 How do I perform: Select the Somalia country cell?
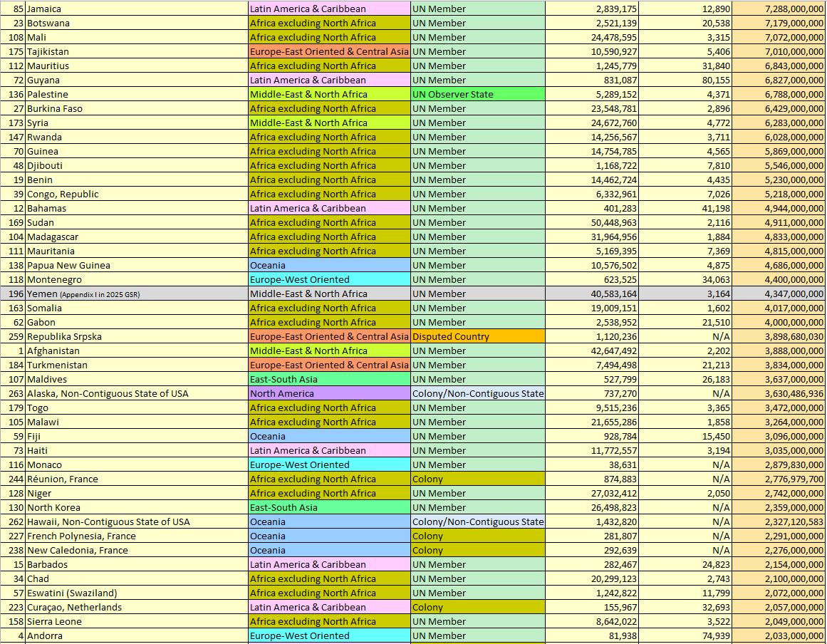tap(137, 308)
